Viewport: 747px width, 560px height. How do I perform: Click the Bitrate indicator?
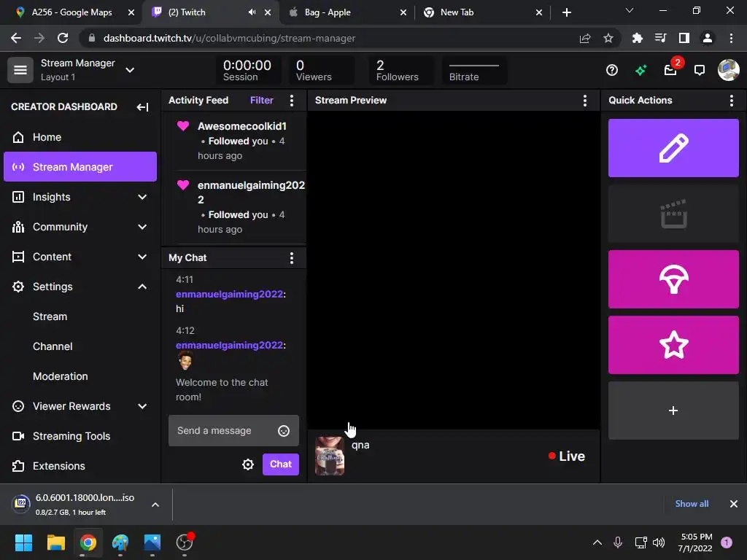474,71
